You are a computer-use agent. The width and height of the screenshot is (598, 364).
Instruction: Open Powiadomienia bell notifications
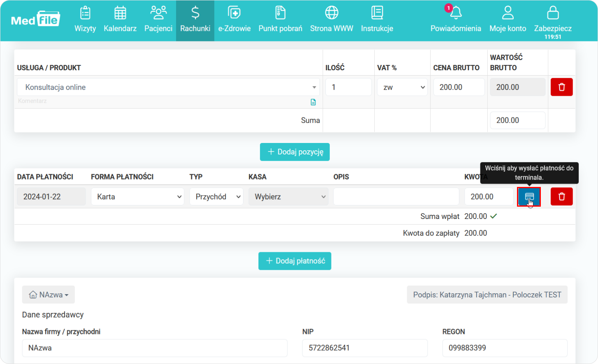(x=456, y=19)
